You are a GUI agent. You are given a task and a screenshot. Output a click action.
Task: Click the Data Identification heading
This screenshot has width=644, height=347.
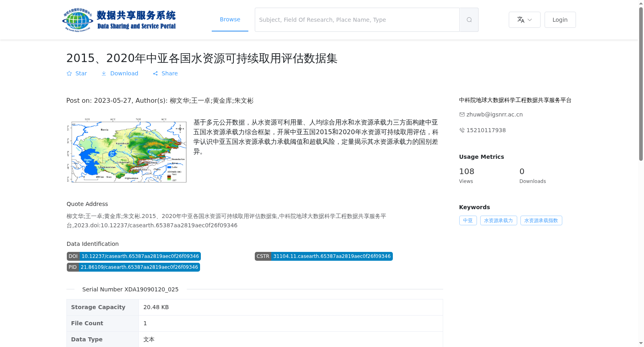tap(93, 244)
